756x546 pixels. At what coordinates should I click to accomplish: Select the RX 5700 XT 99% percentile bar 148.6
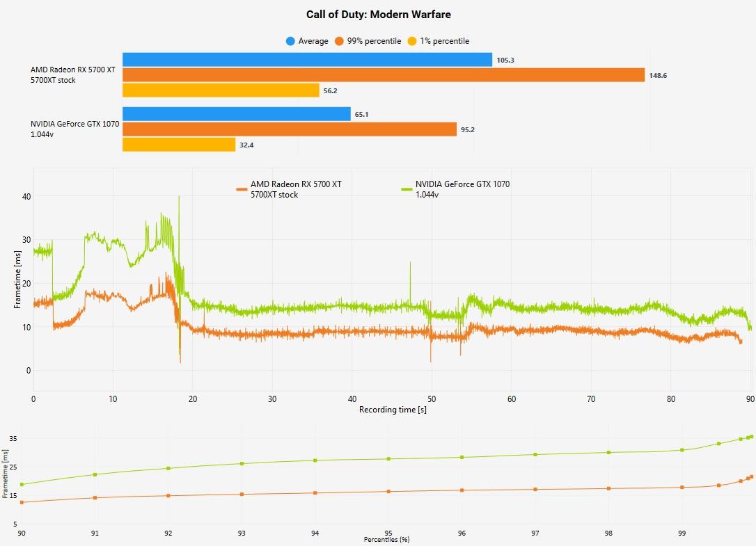coord(384,74)
